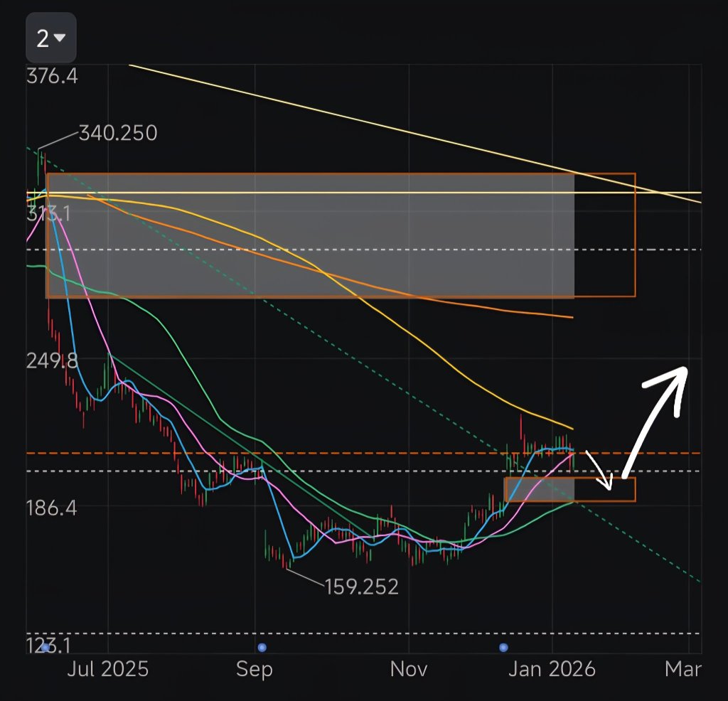Click the 376.4 price axis label
The width and height of the screenshot is (728, 701).
pyautogui.click(x=52, y=76)
